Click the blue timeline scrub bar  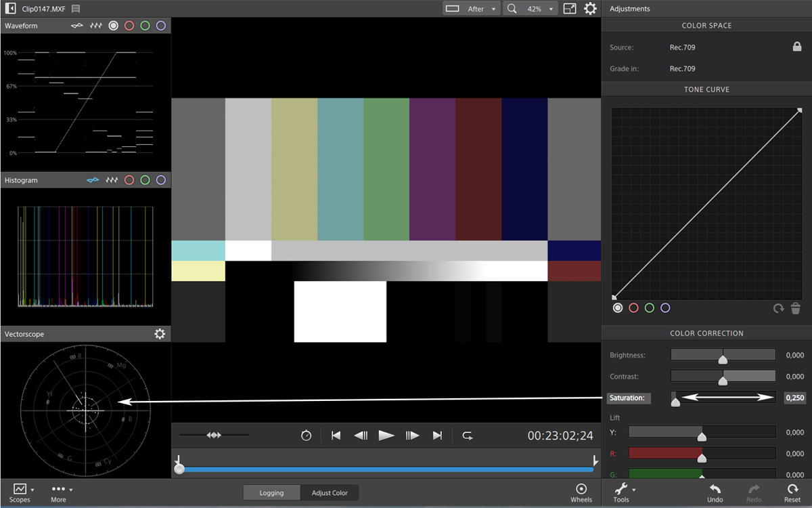click(386, 469)
